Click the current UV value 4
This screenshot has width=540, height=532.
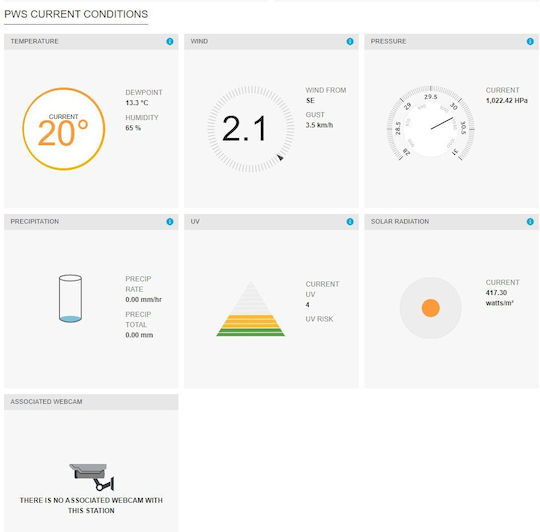(x=308, y=305)
